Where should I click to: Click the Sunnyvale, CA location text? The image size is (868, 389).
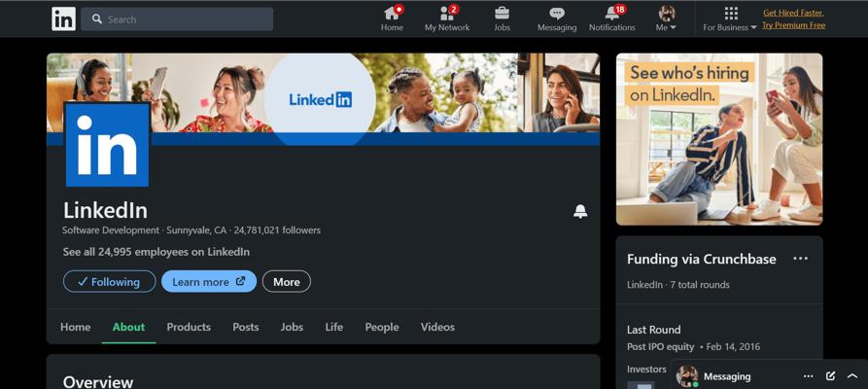click(x=196, y=230)
